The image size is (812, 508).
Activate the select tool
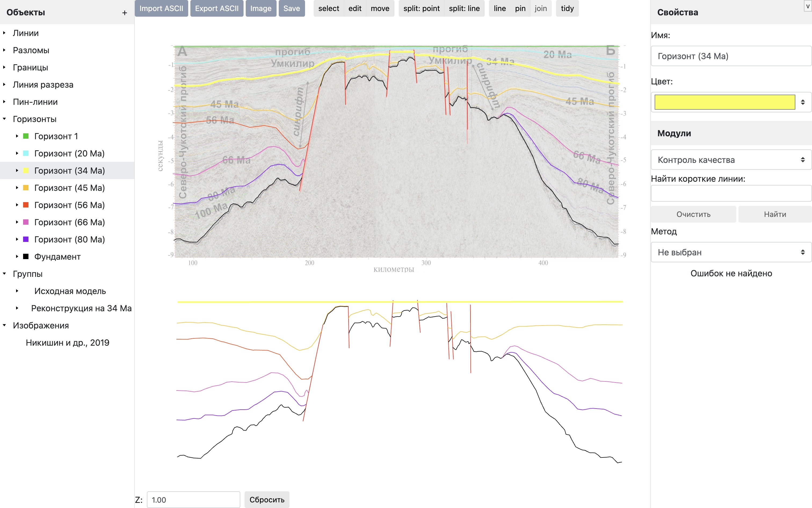pyautogui.click(x=328, y=8)
